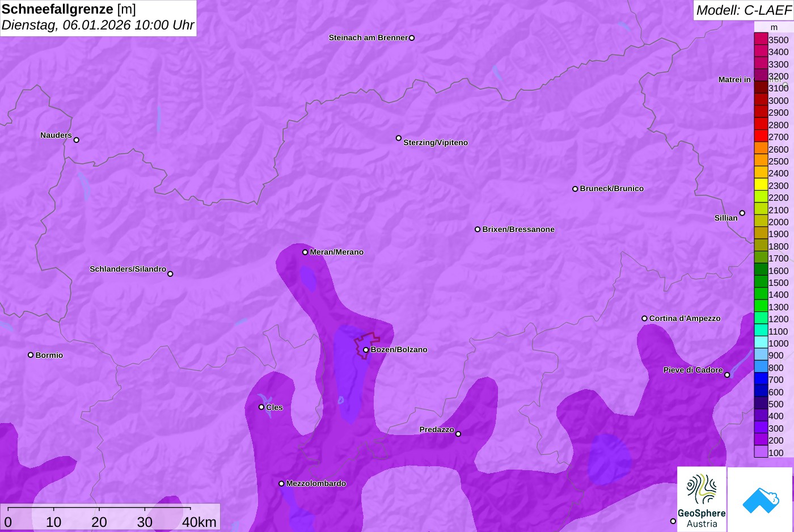Screen dimensions: 794x532
Task: Click the "Meran/Merano" city name label
Action: tap(337, 252)
